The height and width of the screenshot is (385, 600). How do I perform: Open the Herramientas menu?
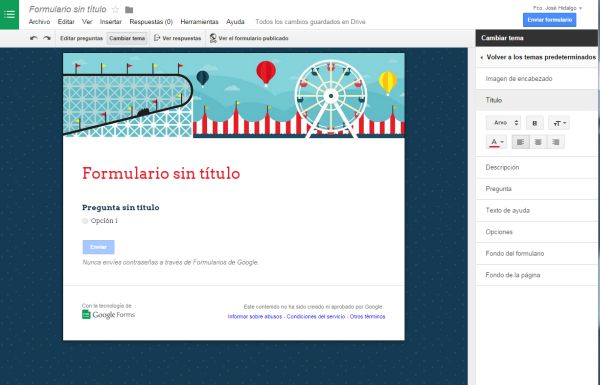[199, 22]
